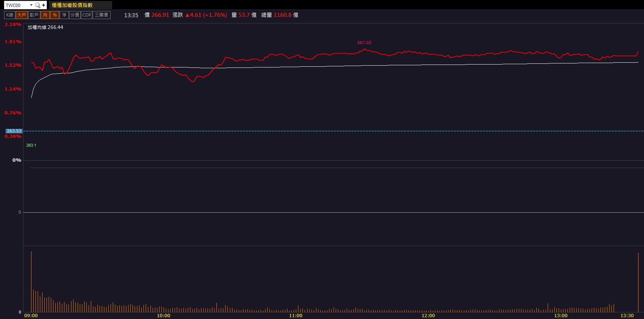Click the total volume 1160.8 億
This screenshot has height=319, width=644.
(x=286, y=15)
